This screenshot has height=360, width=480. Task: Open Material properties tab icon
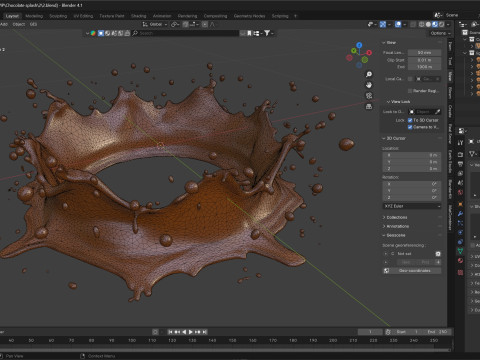pyautogui.click(x=460, y=260)
